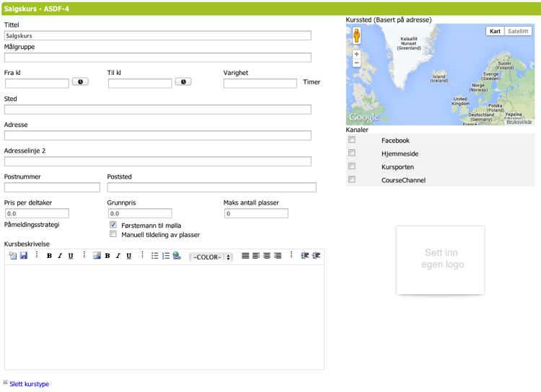The image size is (541, 392).
Task: Click the Facebook channel label
Action: (x=395, y=141)
